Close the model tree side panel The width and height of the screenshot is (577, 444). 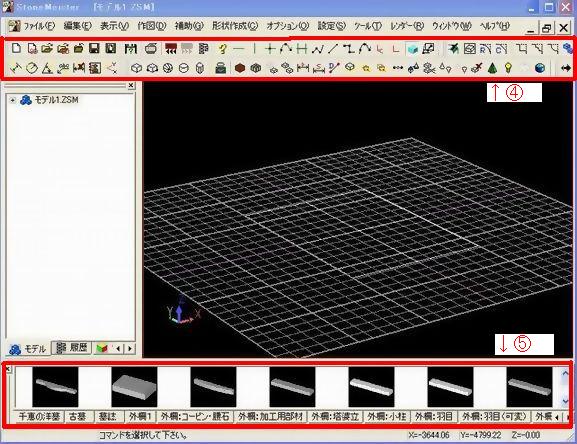coord(131,85)
